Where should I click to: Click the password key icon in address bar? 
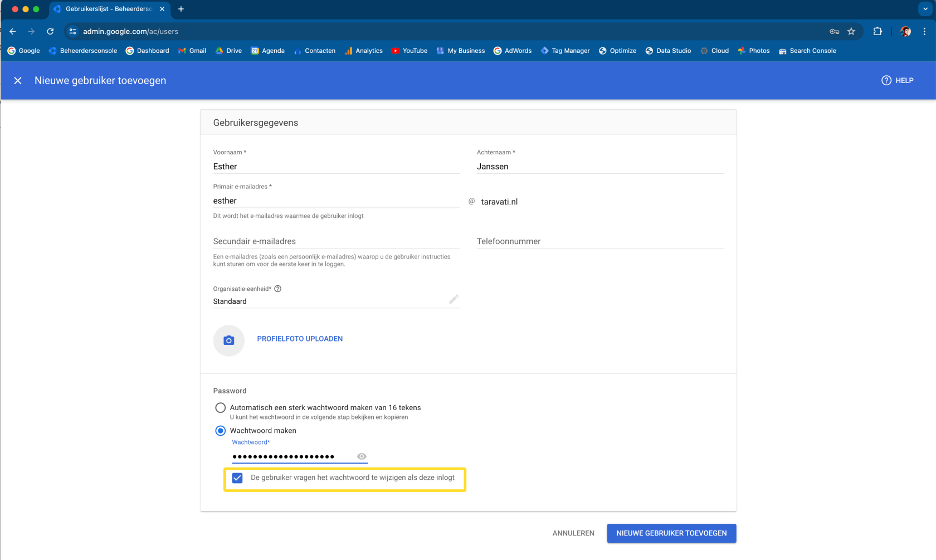tap(834, 32)
